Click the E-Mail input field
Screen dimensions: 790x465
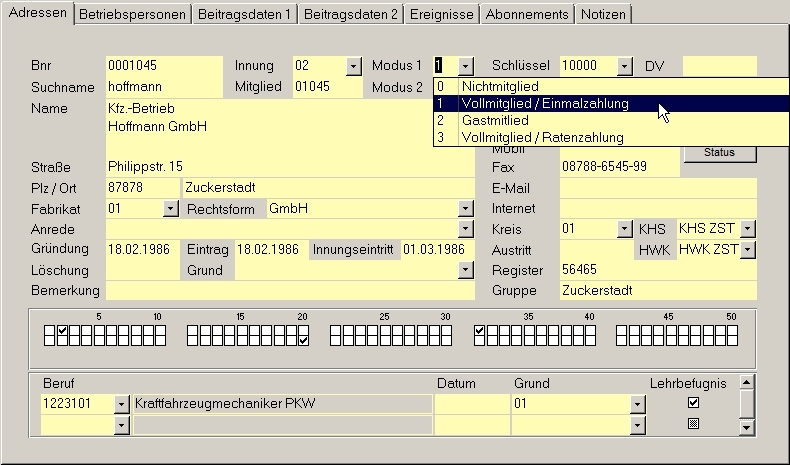tap(657, 188)
